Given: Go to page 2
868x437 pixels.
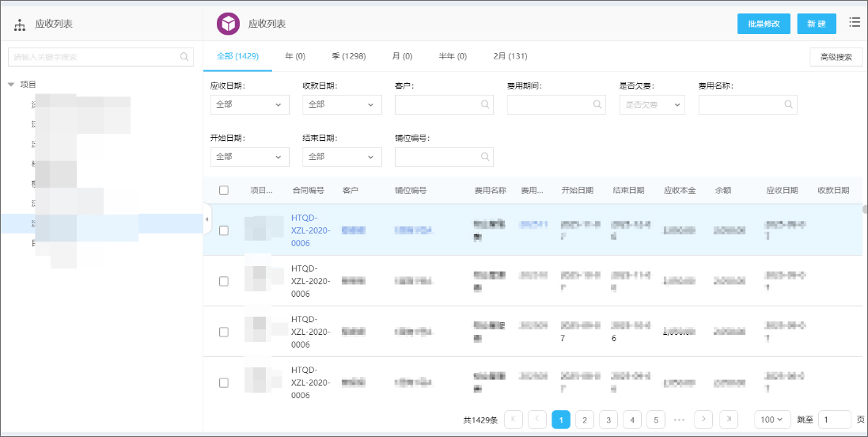Looking at the screenshot, I should tap(585, 420).
